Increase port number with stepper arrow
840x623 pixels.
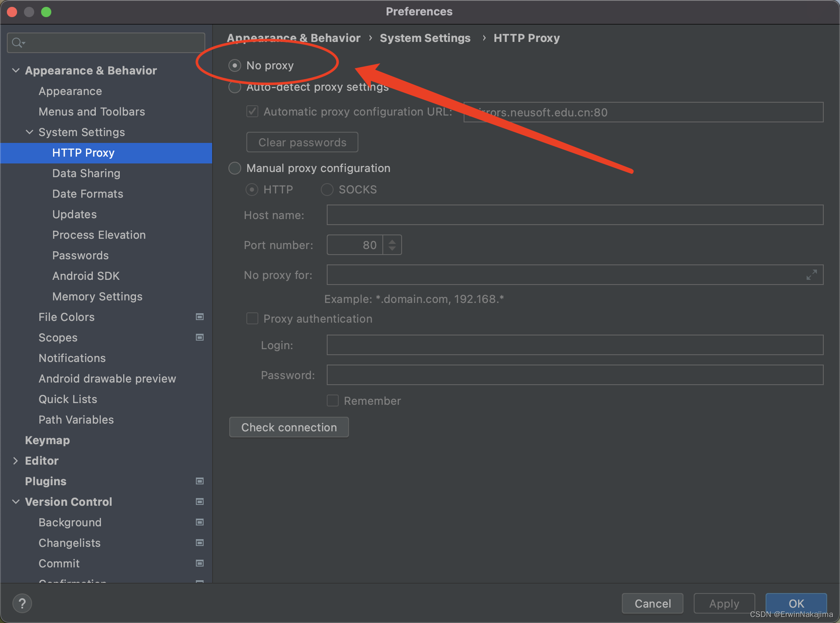[x=392, y=241]
